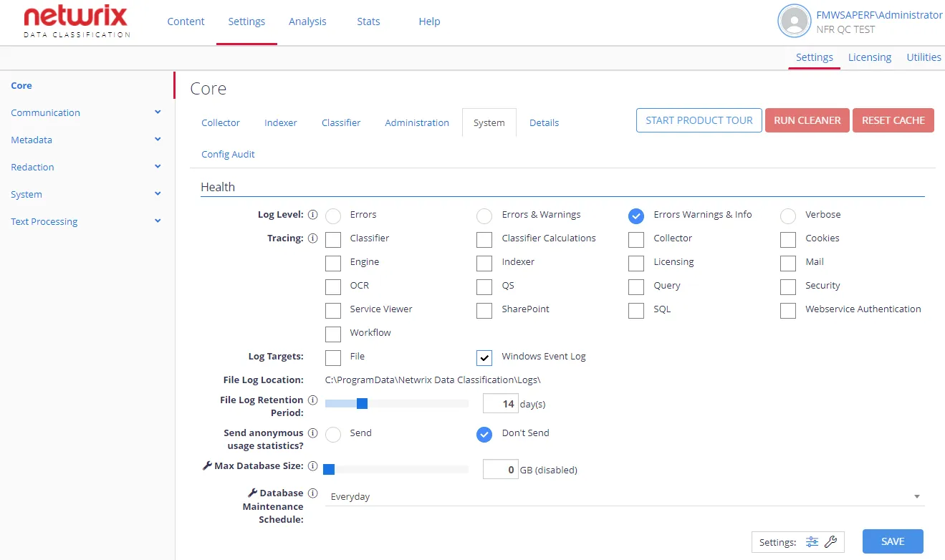The height and width of the screenshot is (560, 945).
Task: Click the SAVE button
Action: tap(893, 541)
